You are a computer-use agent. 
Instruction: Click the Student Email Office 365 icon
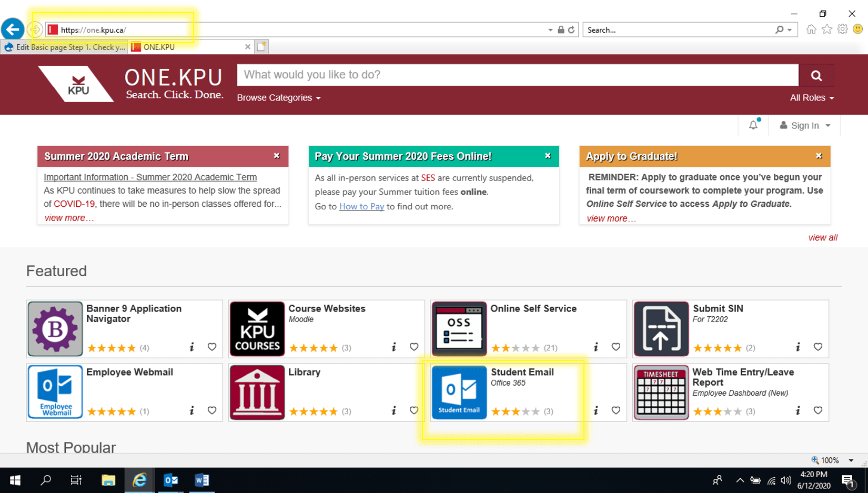pyautogui.click(x=459, y=392)
